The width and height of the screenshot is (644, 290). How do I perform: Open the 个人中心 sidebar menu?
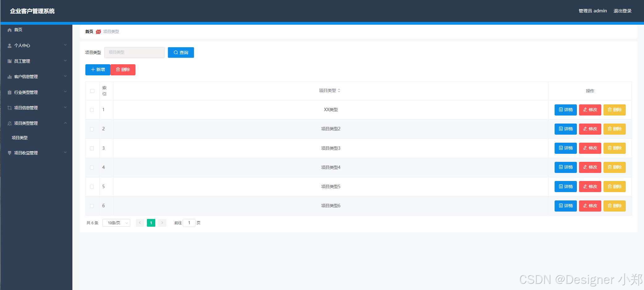[36, 45]
